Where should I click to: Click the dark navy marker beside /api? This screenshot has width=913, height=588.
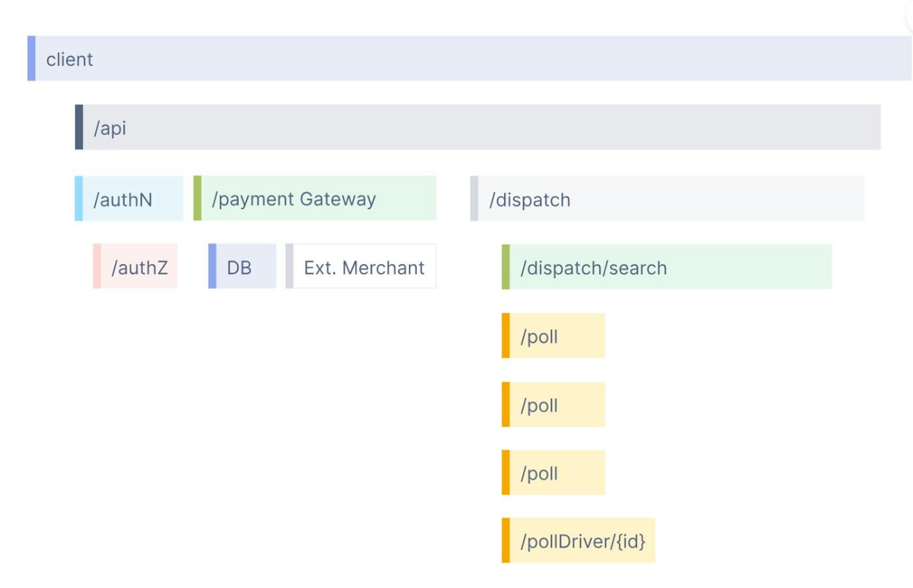point(79,127)
